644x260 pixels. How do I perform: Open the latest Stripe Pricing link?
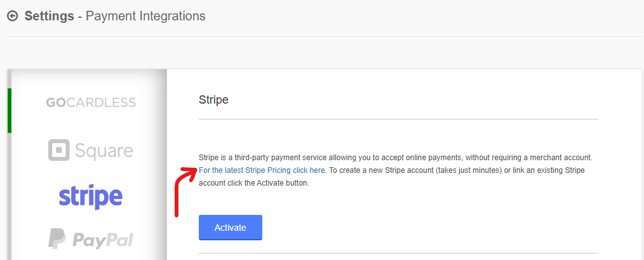coord(262,170)
